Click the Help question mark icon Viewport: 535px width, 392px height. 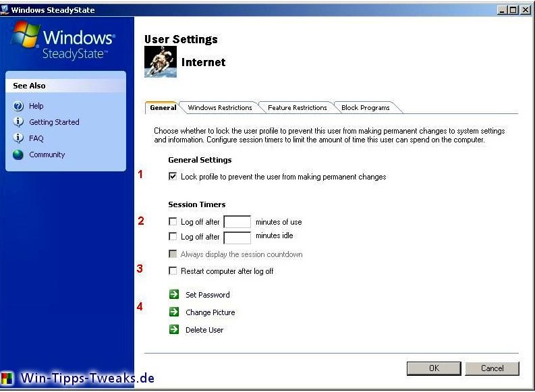click(18, 106)
